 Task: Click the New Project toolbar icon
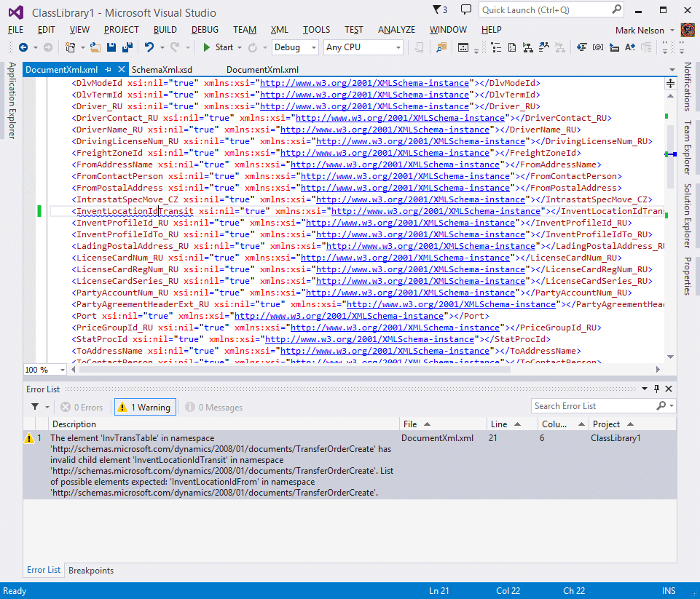click(69, 47)
